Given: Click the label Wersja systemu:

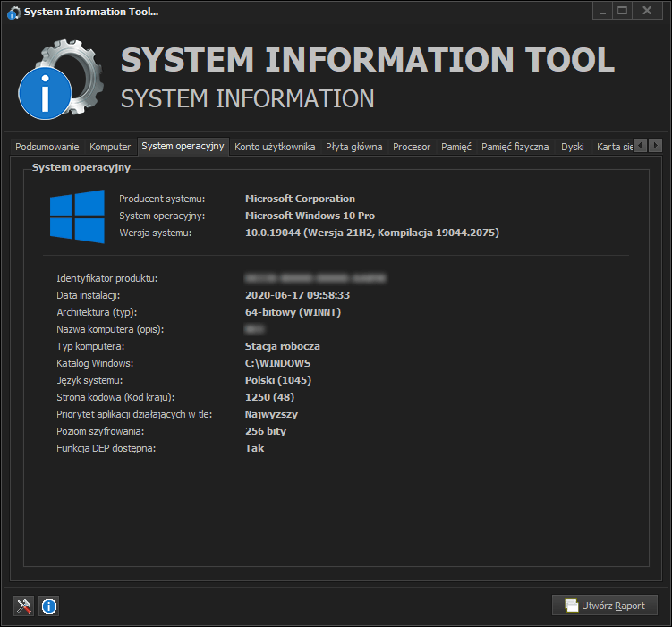Looking at the screenshot, I should click(155, 233).
